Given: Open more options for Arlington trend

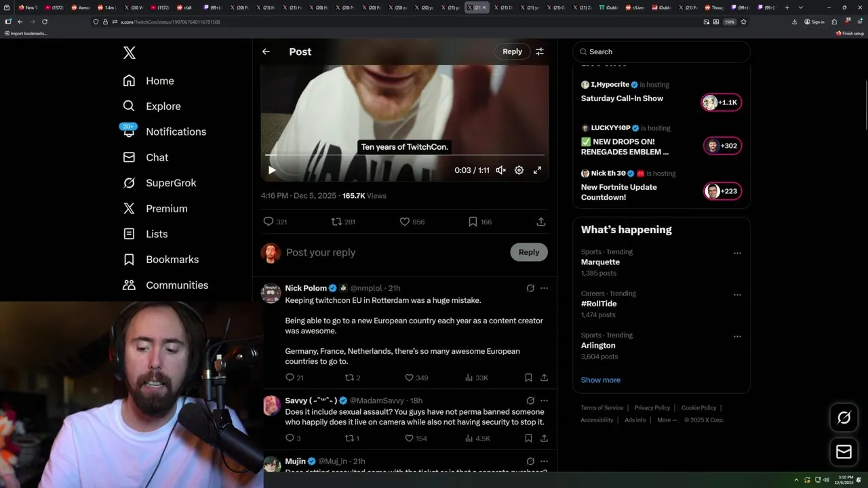Looking at the screenshot, I should (x=737, y=336).
